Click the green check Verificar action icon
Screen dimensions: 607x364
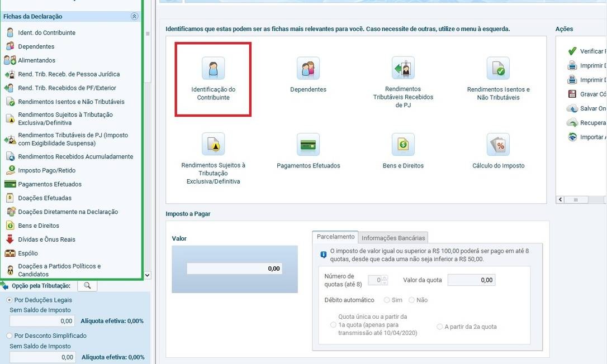coord(572,51)
